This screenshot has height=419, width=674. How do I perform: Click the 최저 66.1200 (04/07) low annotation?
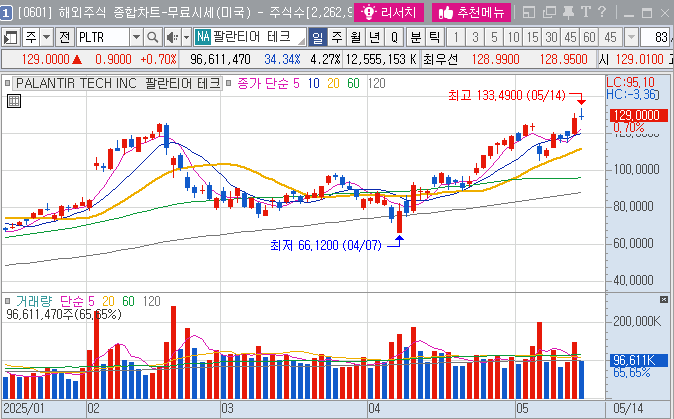coord(326,245)
